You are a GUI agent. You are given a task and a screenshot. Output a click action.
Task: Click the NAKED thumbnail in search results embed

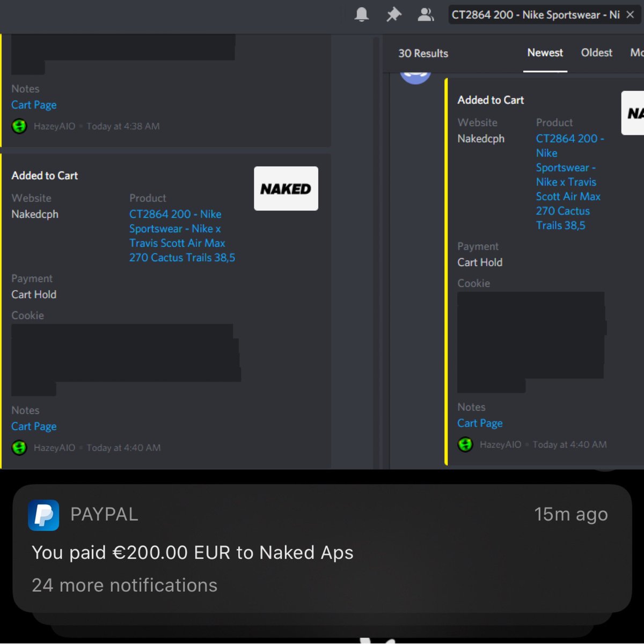(x=633, y=113)
